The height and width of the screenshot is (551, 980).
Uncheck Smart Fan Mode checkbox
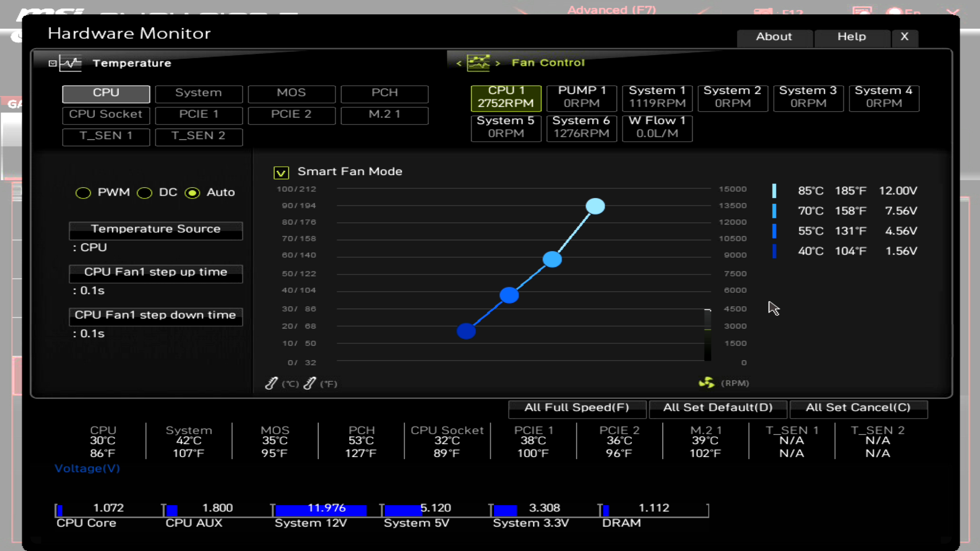click(x=281, y=173)
